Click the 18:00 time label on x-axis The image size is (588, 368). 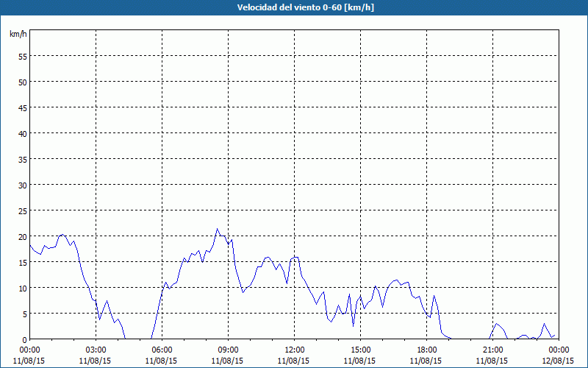[427, 350]
